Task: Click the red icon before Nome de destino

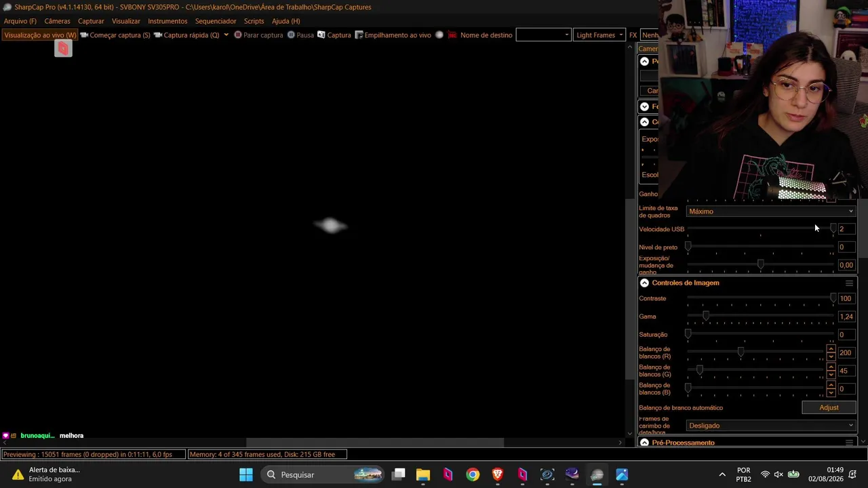Action: [x=452, y=35]
